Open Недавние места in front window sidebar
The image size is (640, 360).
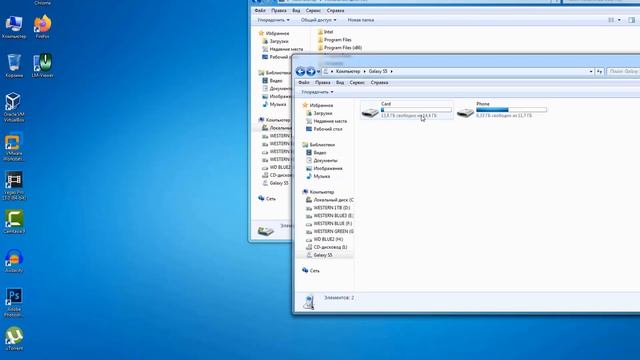coord(330,121)
